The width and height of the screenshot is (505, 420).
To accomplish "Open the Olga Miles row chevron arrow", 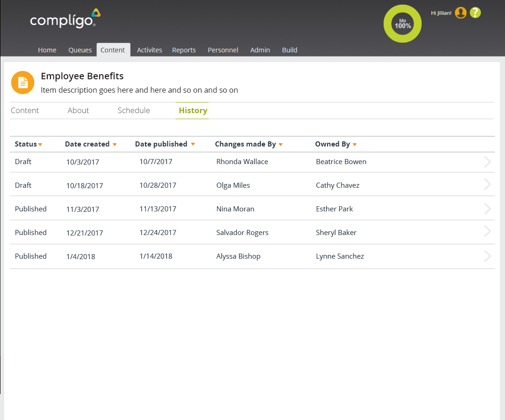I will (487, 185).
